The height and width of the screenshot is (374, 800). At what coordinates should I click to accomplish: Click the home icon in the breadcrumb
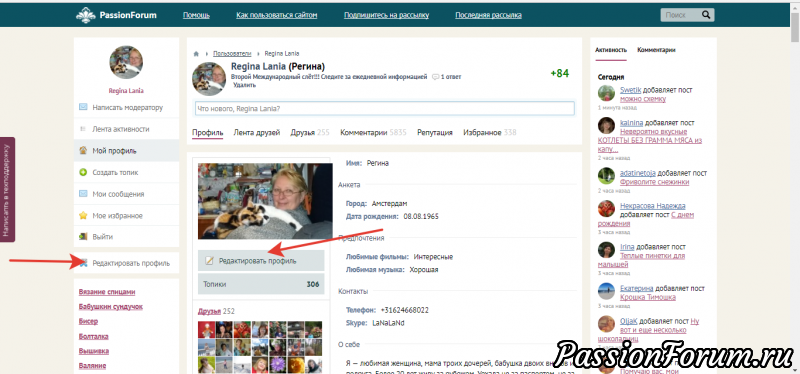196,54
